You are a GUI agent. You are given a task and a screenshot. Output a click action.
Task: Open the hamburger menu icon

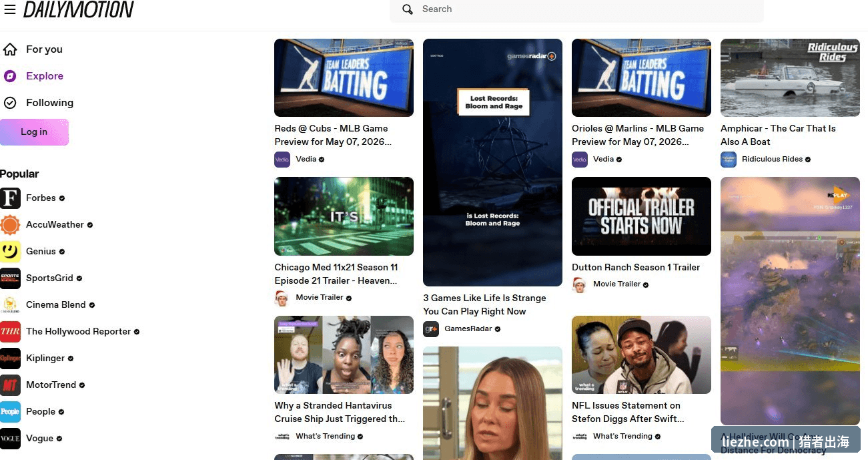click(x=9, y=9)
